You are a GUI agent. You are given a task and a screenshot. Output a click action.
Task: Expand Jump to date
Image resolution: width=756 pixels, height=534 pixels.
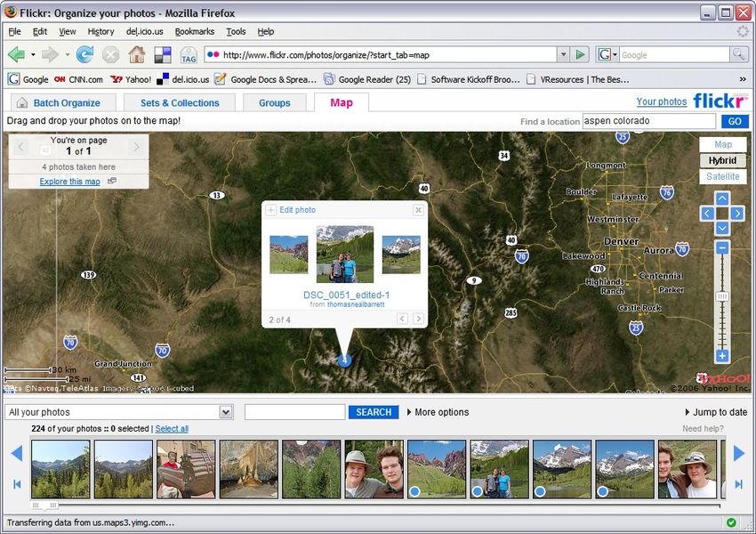pyautogui.click(x=716, y=412)
